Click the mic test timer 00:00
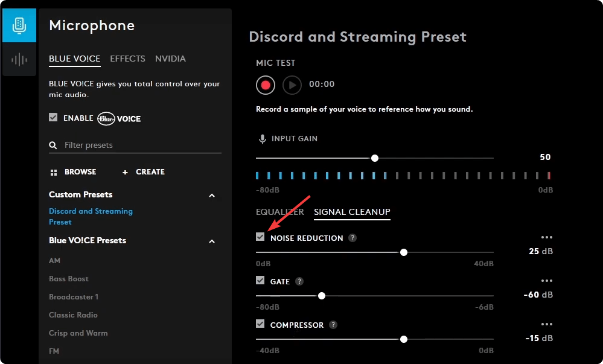 tap(322, 85)
